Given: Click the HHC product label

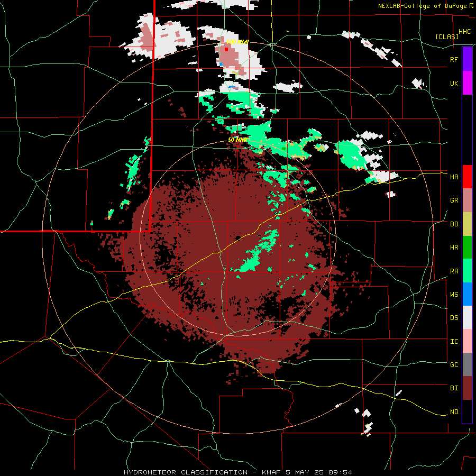Looking at the screenshot, I should pyautogui.click(x=464, y=32).
